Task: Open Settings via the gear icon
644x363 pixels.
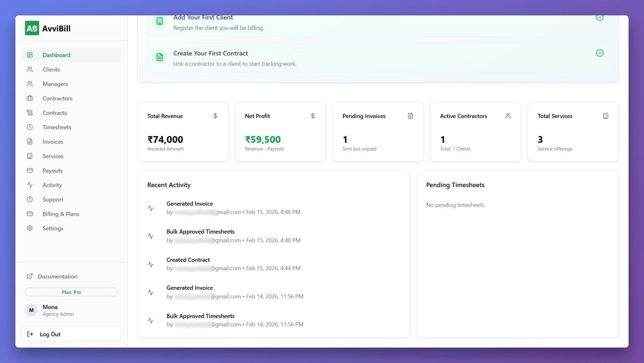Action: [x=30, y=228]
